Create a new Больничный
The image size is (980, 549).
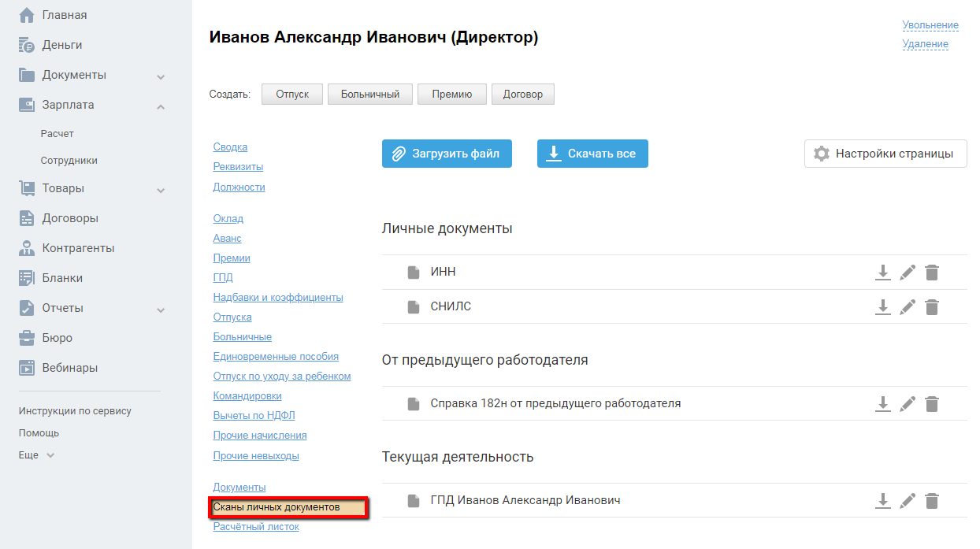pos(370,95)
